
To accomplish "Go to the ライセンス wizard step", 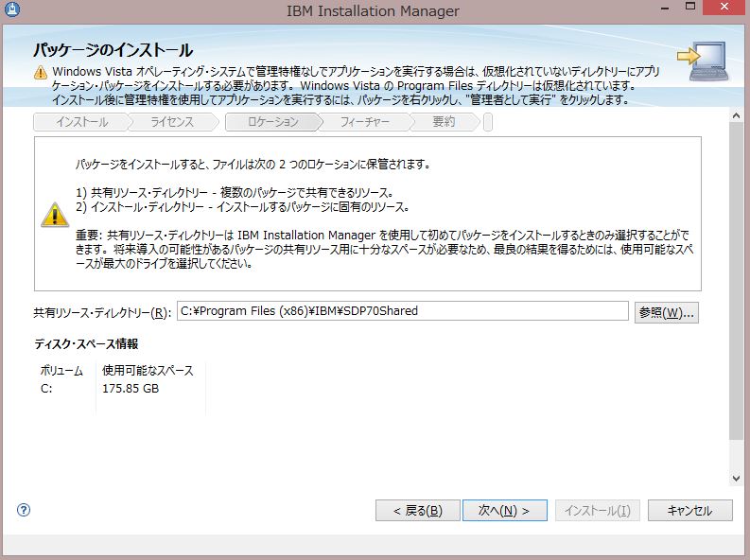I will pyautogui.click(x=172, y=122).
